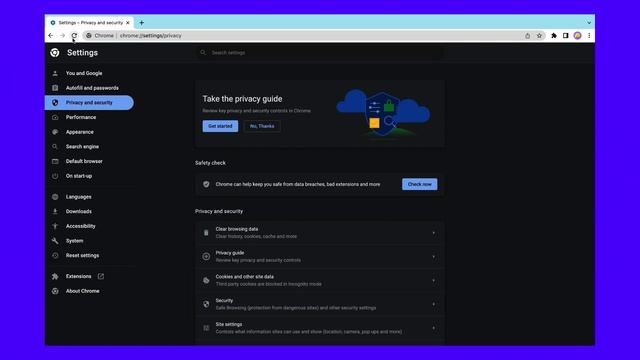The width and height of the screenshot is (640, 360).
Task: Click the person icon for You and Google
Action: [x=55, y=73]
